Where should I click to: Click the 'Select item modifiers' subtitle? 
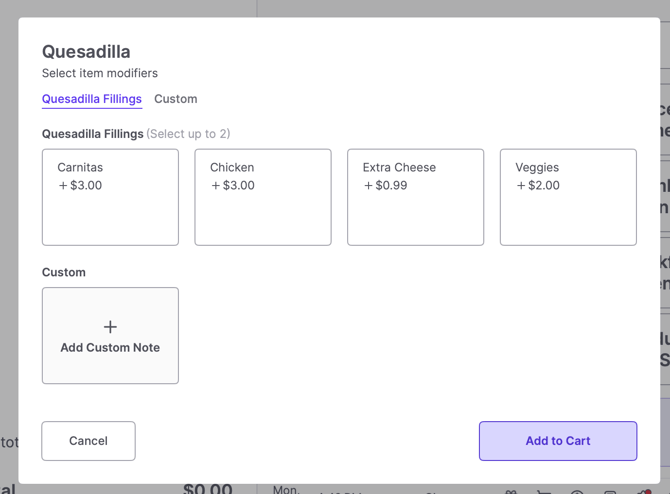100,73
